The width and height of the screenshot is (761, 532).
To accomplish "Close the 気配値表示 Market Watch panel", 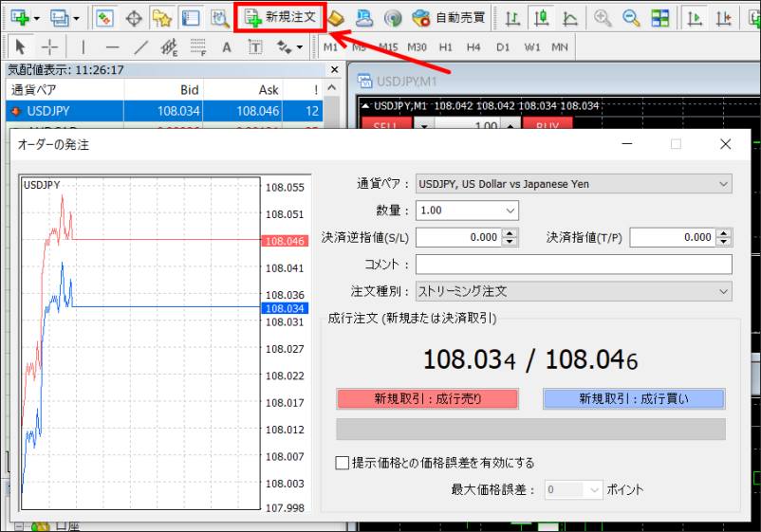I will [334, 70].
